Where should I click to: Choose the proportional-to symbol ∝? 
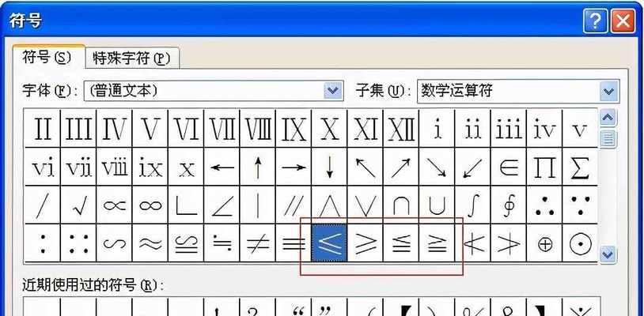(114, 205)
